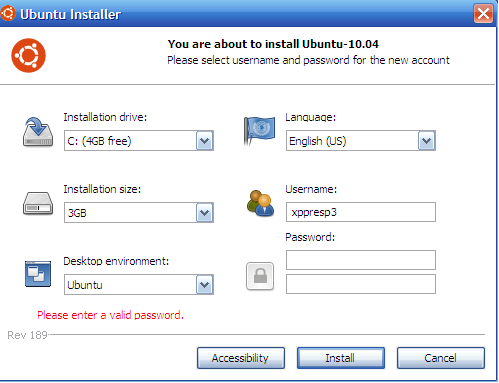Click the small Ubuntu title bar icon
The width and height of the screenshot is (499, 383).
[x=8, y=13]
